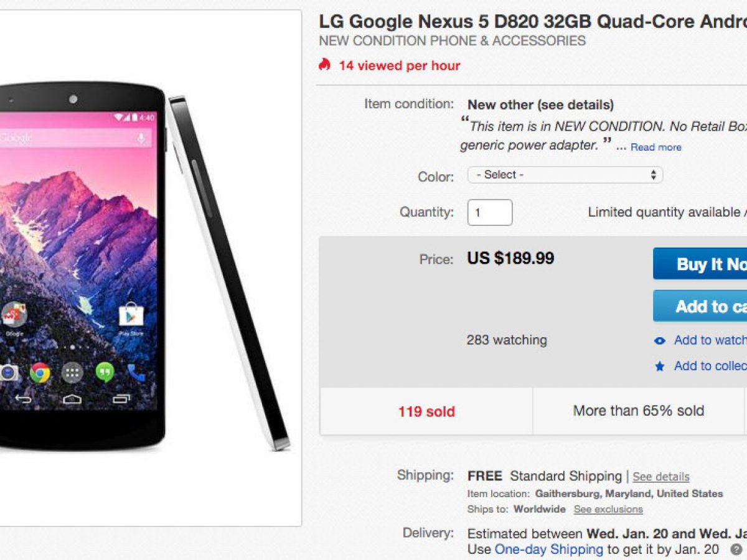Open the Color select dropdown
747x560 pixels.
565,175
